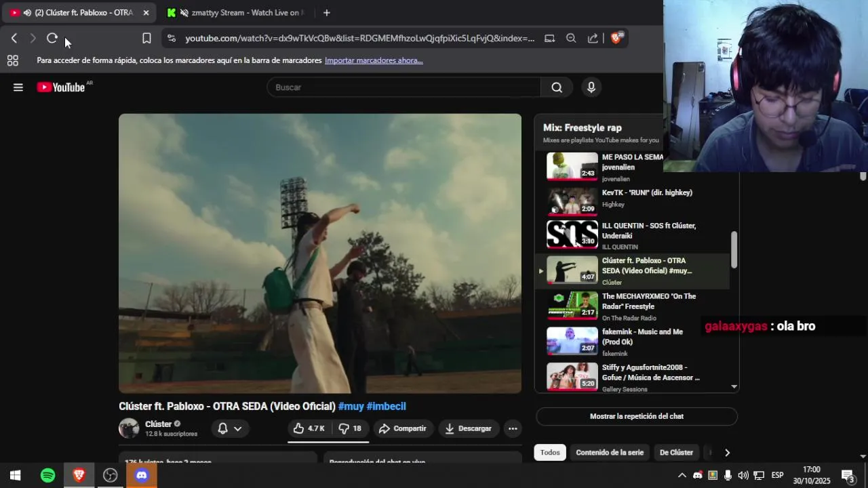Open the zoom control in address bar
Viewport: 868px width, 488px height.
pos(571,39)
